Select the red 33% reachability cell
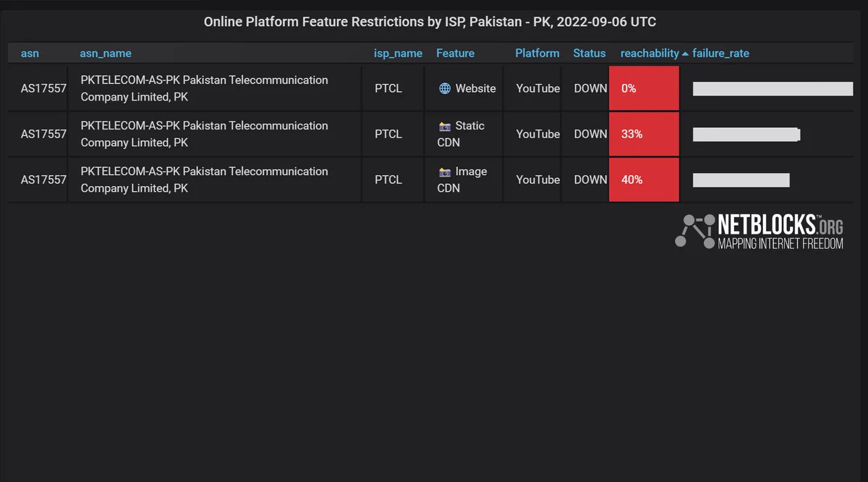Viewport: 868px width, 482px height. tap(644, 134)
